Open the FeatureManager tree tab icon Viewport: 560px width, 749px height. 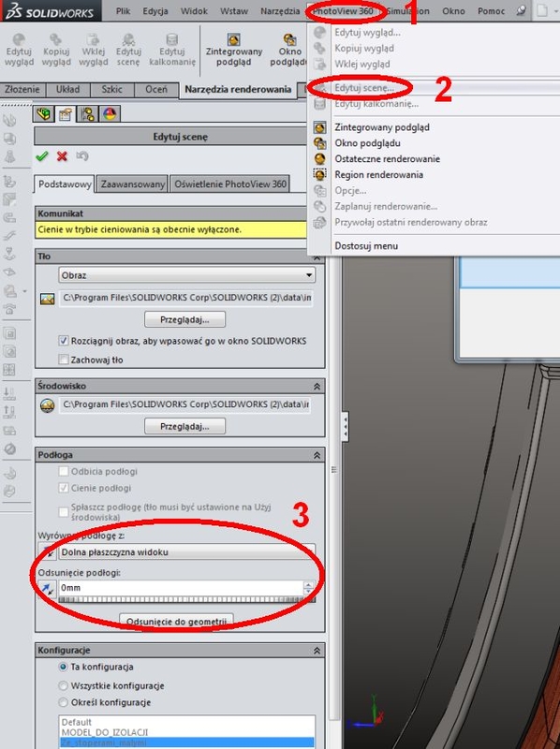(43, 114)
